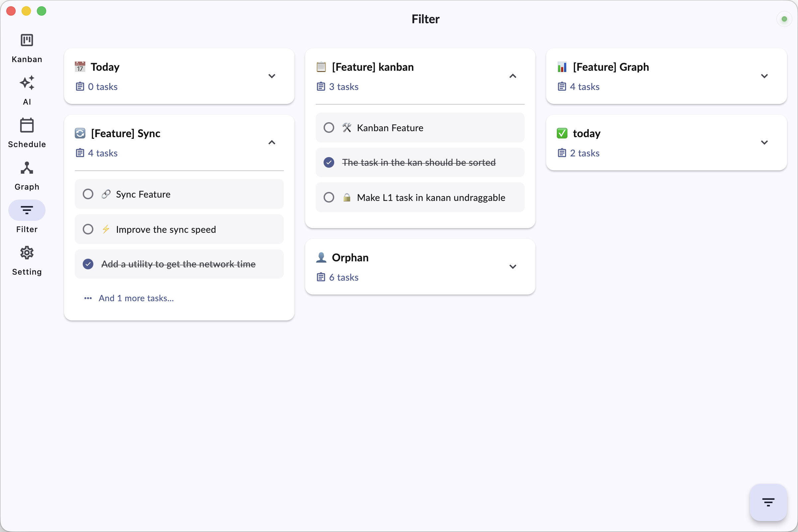798x532 pixels.
Task: Uncheck the completed network time utility task
Action: click(x=88, y=264)
